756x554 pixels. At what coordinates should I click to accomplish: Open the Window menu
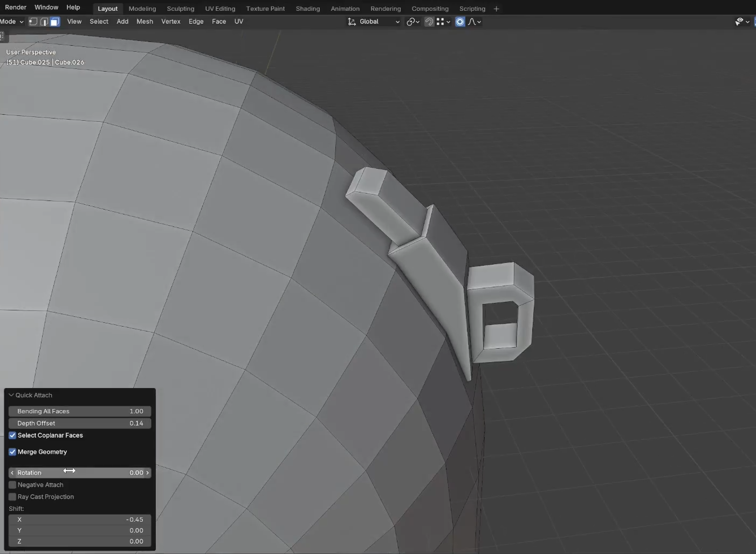[46, 7]
